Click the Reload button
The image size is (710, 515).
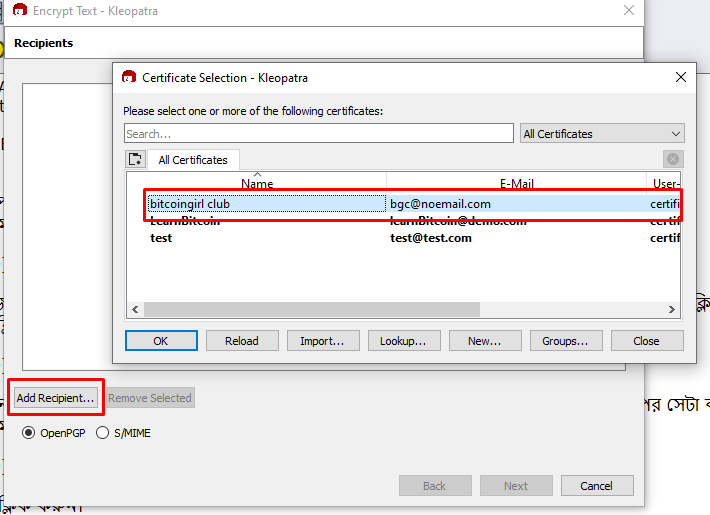tap(242, 341)
